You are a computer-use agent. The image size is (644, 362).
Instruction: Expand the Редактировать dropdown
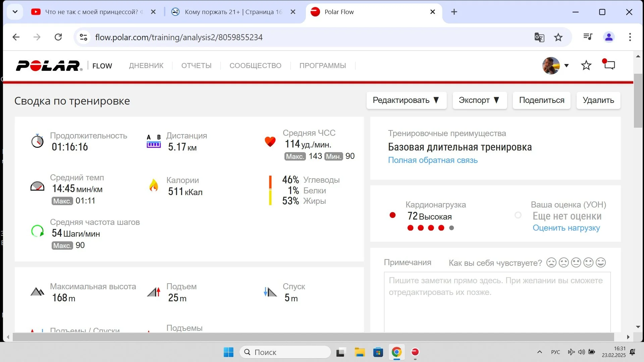coord(406,100)
